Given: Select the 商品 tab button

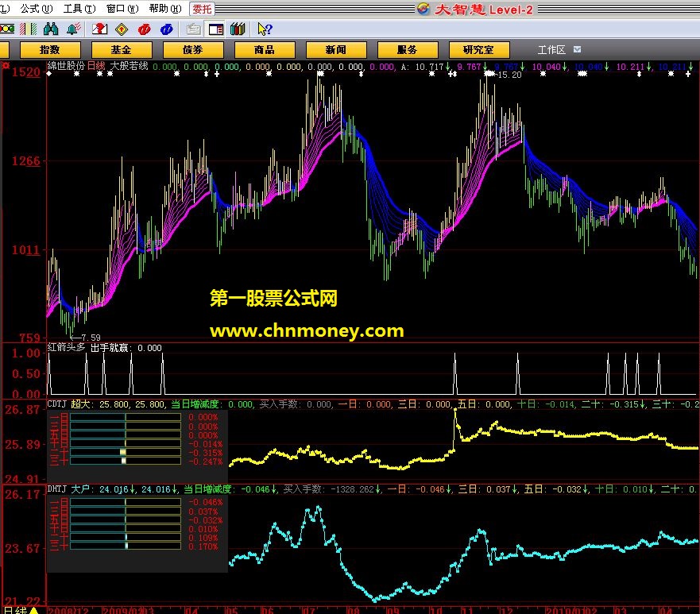Looking at the screenshot, I should [x=265, y=49].
